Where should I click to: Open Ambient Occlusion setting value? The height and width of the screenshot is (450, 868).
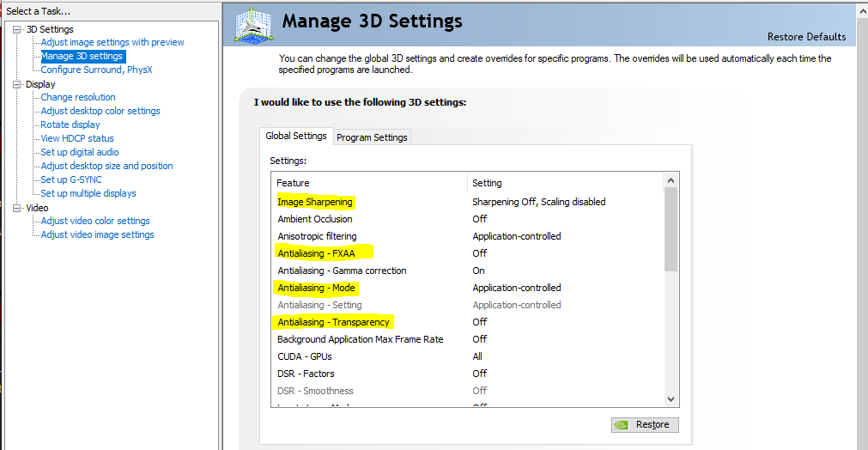[479, 219]
